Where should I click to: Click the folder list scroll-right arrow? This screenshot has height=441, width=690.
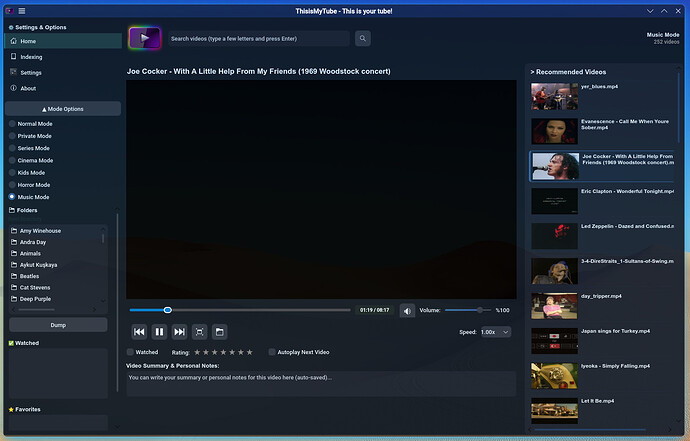pyautogui.click(x=94, y=309)
